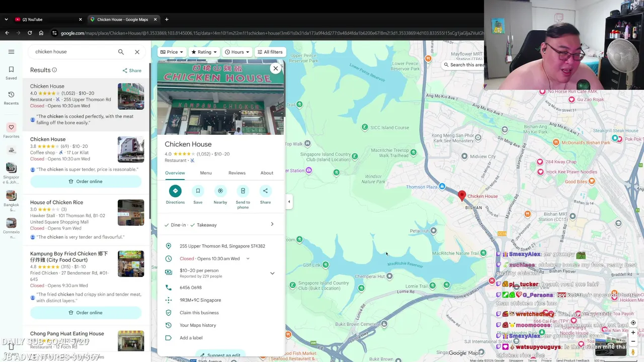The height and width of the screenshot is (362, 644).
Task: Click the 284 Kway Chap heart marker
Action: [x=540, y=162]
